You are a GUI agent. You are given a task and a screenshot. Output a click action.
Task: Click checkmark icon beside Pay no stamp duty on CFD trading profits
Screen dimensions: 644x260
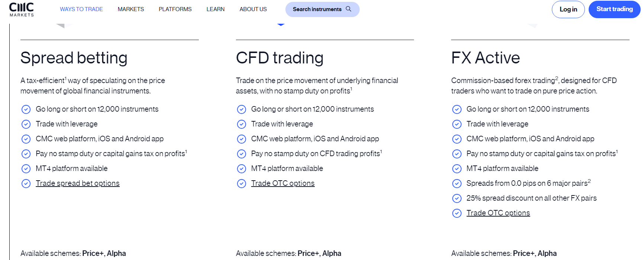(242, 154)
